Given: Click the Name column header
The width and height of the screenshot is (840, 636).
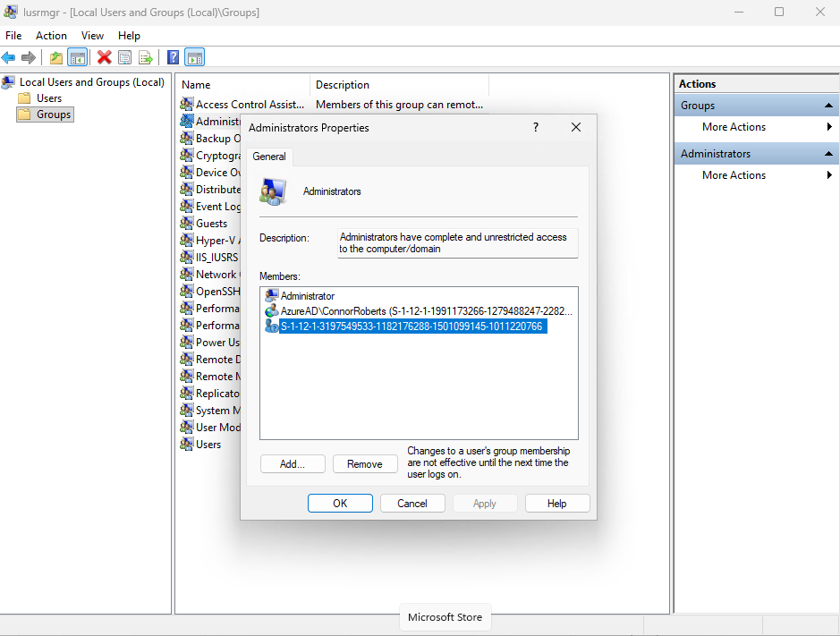Looking at the screenshot, I should pyautogui.click(x=242, y=85).
